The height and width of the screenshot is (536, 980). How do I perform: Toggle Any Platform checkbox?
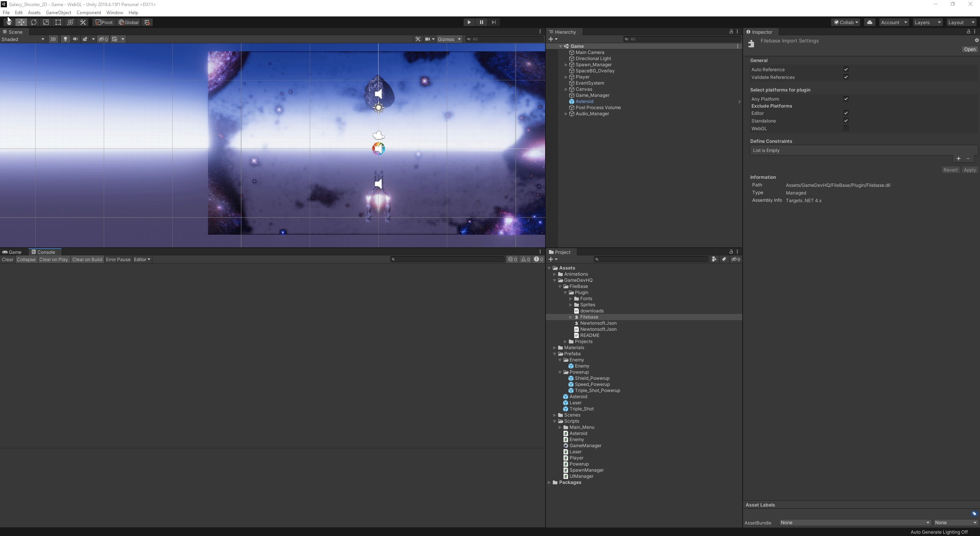[846, 99]
